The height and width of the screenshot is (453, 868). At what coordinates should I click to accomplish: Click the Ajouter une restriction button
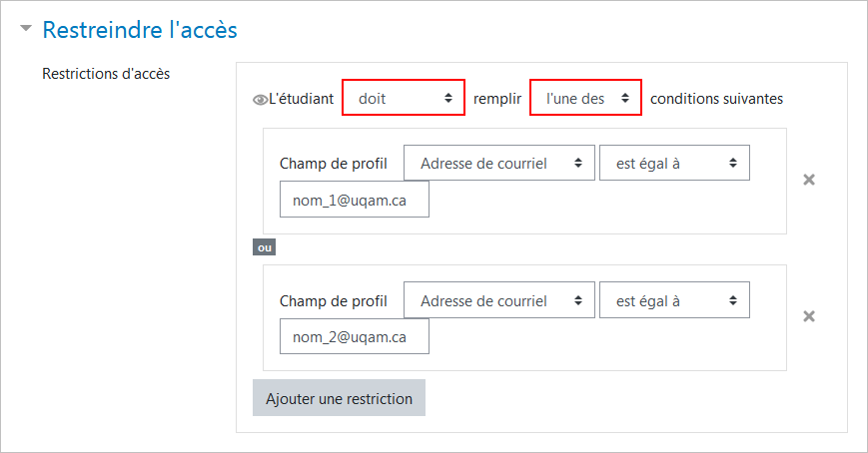(x=339, y=398)
